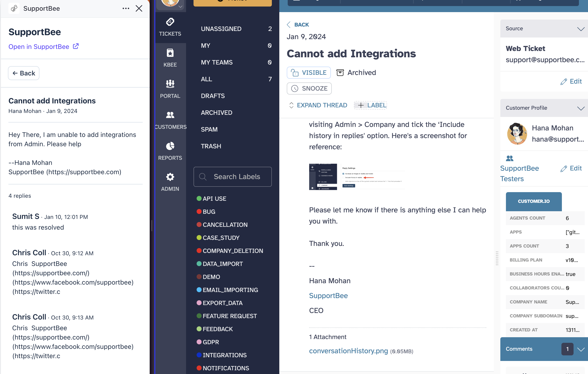Open the Reports pie chart icon
Screen dimensions: 588x374
tap(170, 146)
